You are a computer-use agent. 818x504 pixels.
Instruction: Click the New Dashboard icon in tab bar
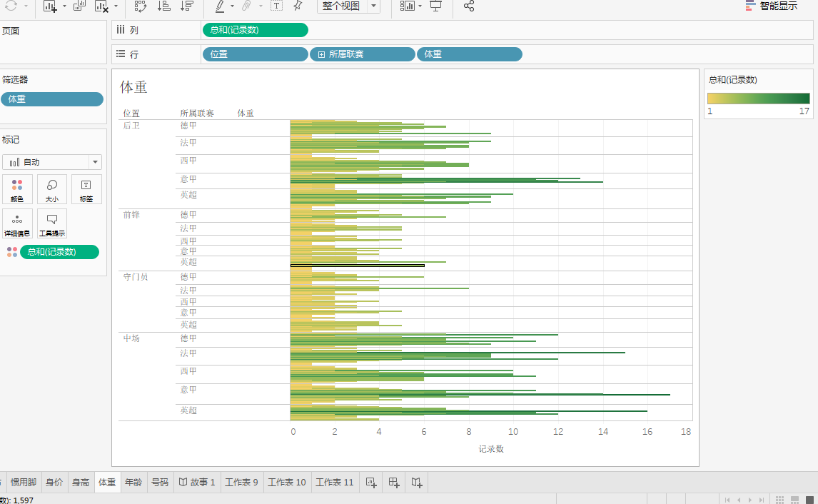(394, 483)
